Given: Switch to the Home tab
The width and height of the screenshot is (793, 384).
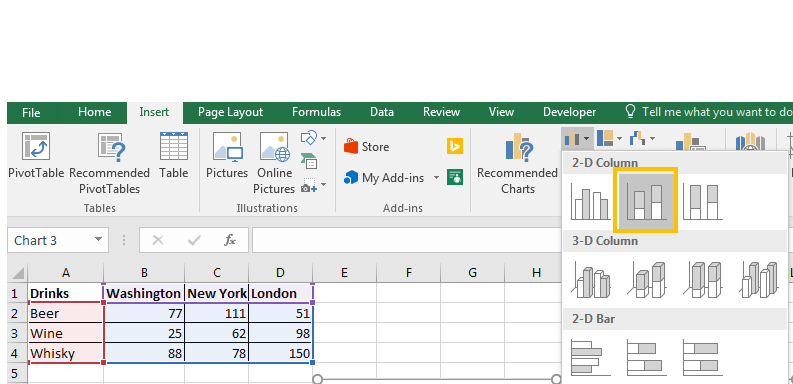Looking at the screenshot, I should pyautogui.click(x=95, y=112).
